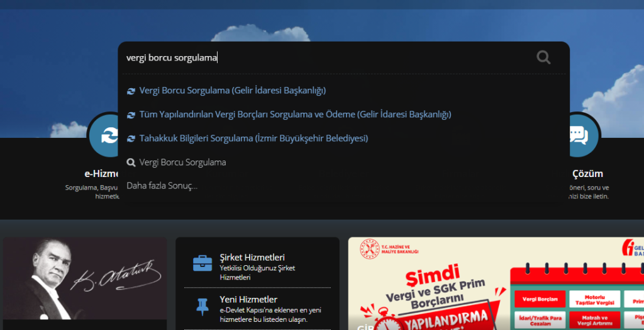The image size is (644, 330).
Task: Click the magnifier icon next to the plain Vergi Borcu Sorgulama suggestion
Action: click(131, 162)
